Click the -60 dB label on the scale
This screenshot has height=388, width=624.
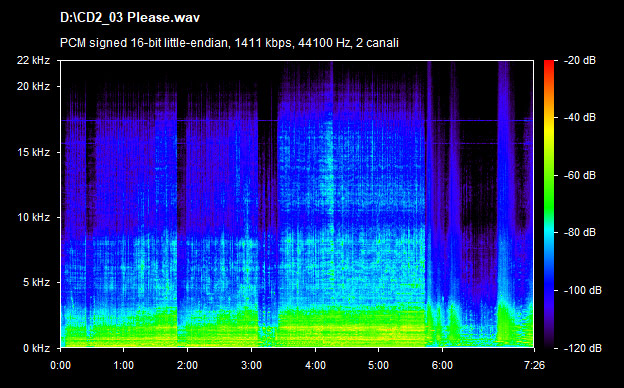click(580, 175)
